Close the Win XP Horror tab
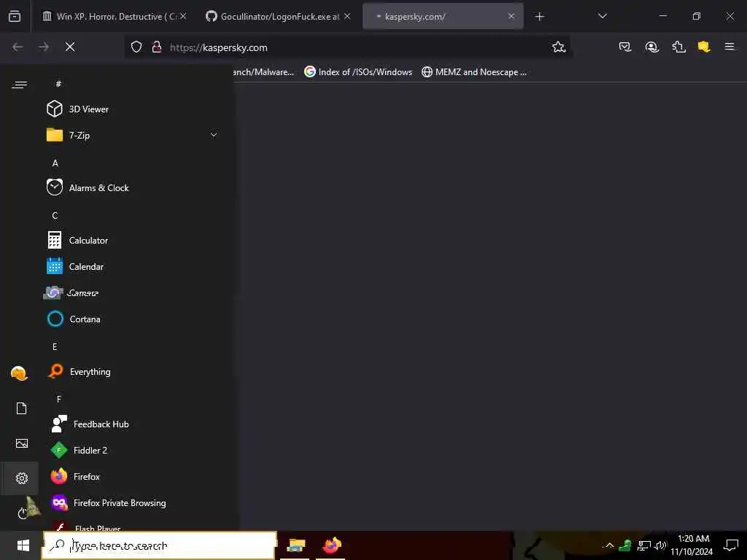 (x=183, y=16)
